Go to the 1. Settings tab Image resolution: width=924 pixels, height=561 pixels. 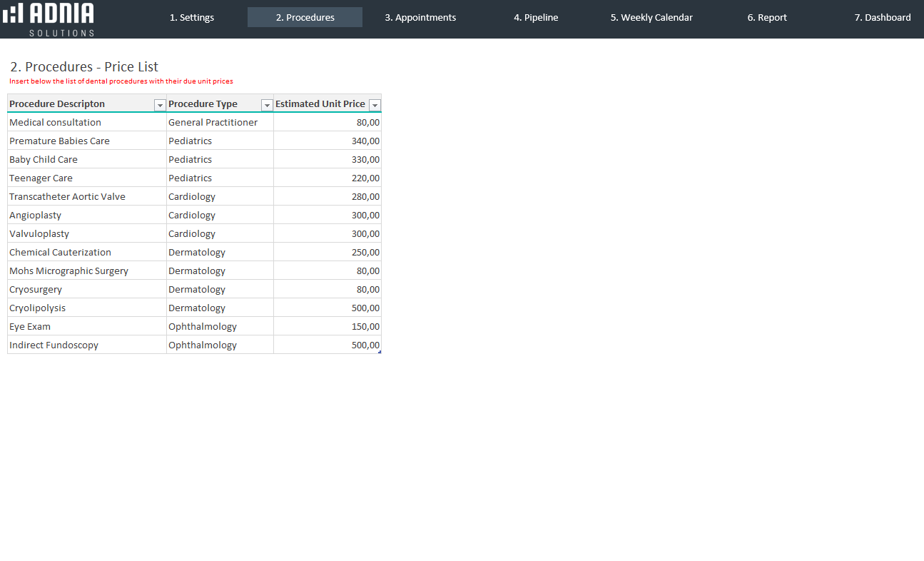tap(191, 18)
